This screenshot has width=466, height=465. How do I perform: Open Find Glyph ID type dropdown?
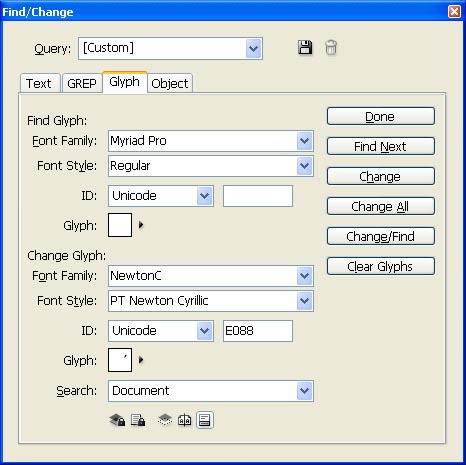(x=161, y=196)
